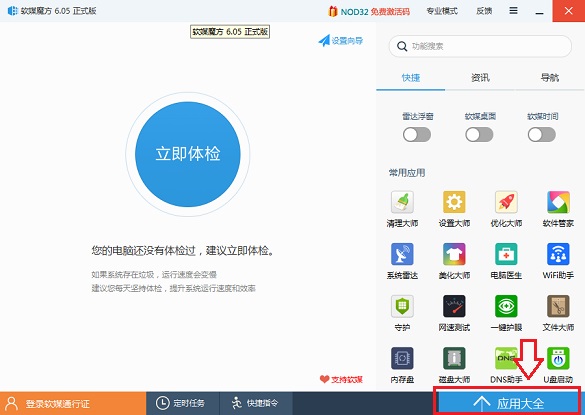Open NOD32 gift box promotion
Image resolution: width=585 pixels, height=415 pixels.
click(x=332, y=11)
